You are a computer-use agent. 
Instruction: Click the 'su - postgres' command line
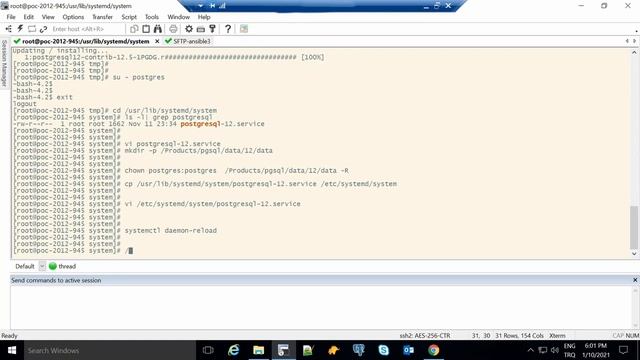(x=138, y=77)
